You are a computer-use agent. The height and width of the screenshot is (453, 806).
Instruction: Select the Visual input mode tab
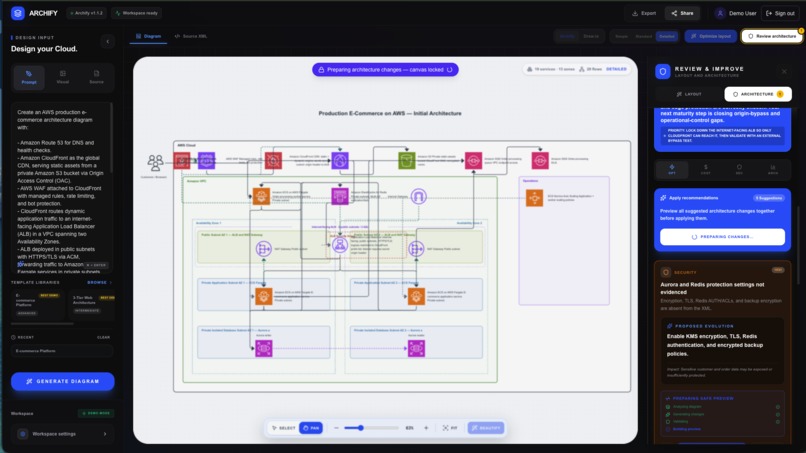(63, 78)
